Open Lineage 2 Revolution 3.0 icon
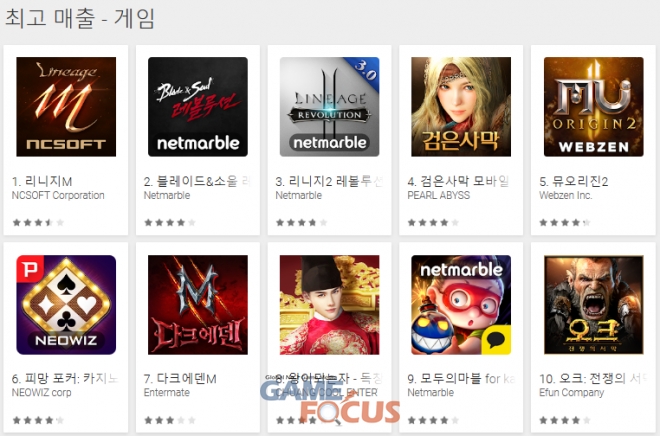The height and width of the screenshot is (436, 660). click(x=330, y=107)
